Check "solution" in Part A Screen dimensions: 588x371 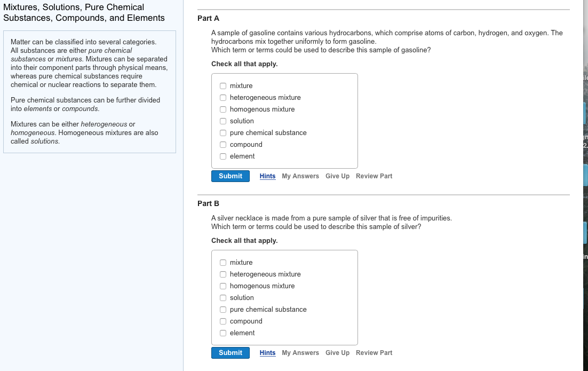tap(223, 121)
